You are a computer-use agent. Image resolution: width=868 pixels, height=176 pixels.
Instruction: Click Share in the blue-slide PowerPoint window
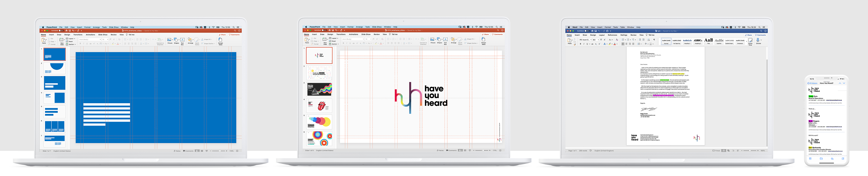click(x=222, y=35)
